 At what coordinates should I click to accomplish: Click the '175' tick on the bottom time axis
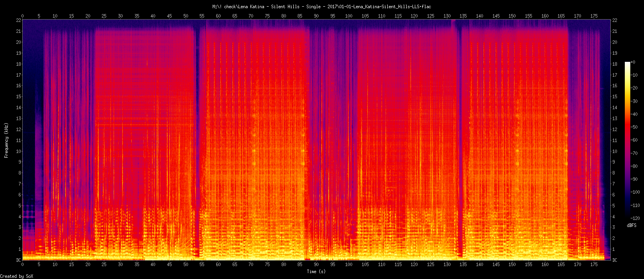[x=594, y=265]
